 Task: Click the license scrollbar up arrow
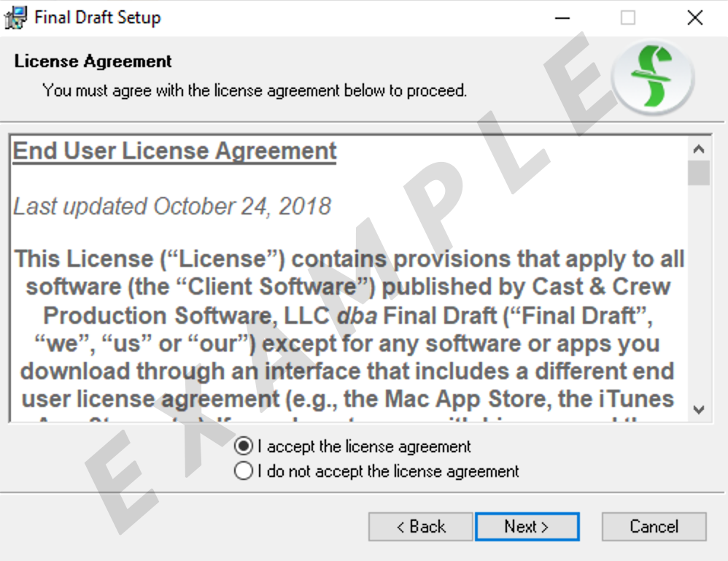pos(699,150)
